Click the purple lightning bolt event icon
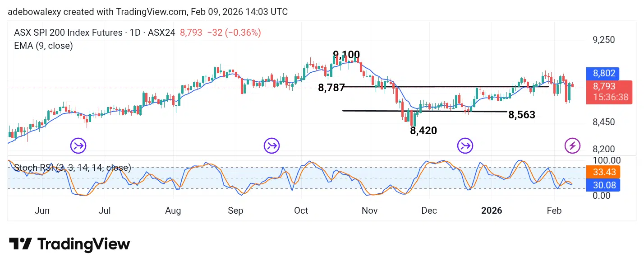644x267 pixels. (x=573, y=145)
